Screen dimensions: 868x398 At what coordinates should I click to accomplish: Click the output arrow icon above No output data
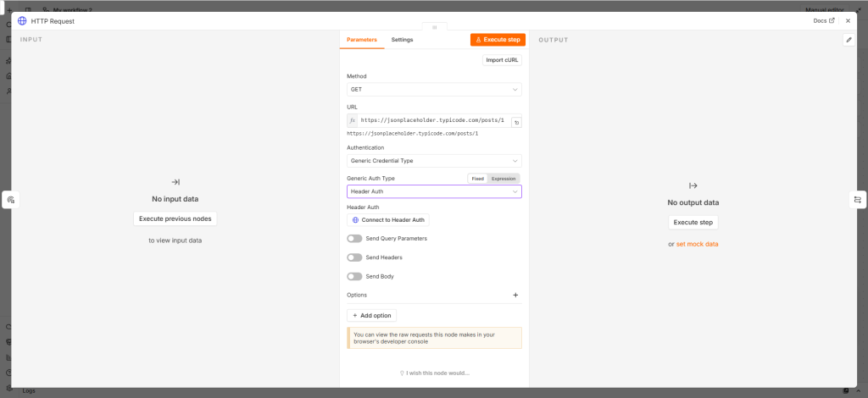tap(693, 185)
